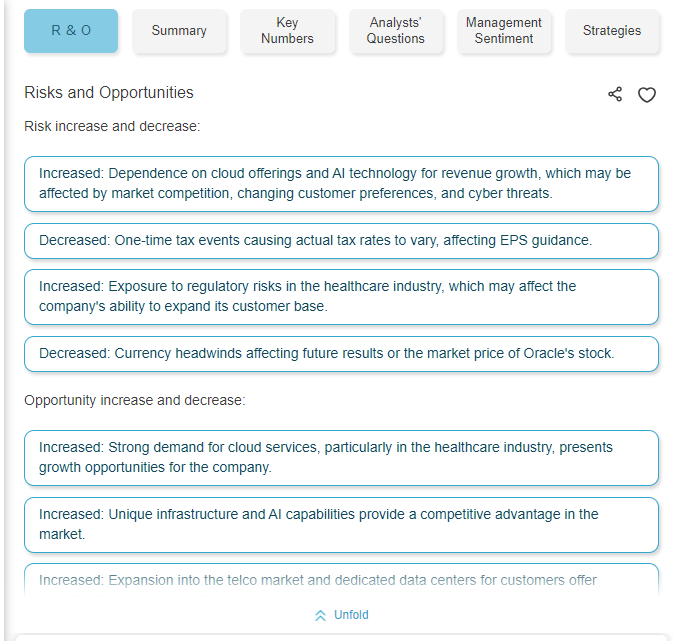The width and height of the screenshot is (673, 641).
Task: View the Management Sentiment tab
Action: click(504, 31)
